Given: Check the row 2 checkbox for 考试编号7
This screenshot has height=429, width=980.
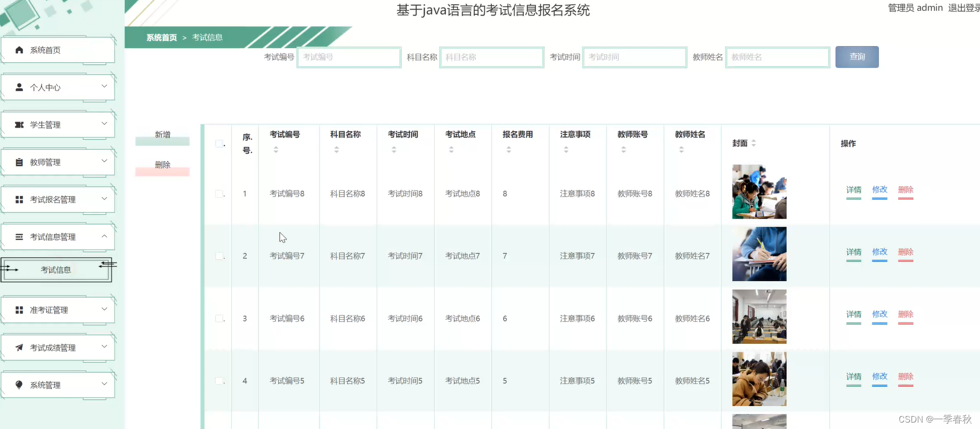Looking at the screenshot, I should [x=219, y=256].
